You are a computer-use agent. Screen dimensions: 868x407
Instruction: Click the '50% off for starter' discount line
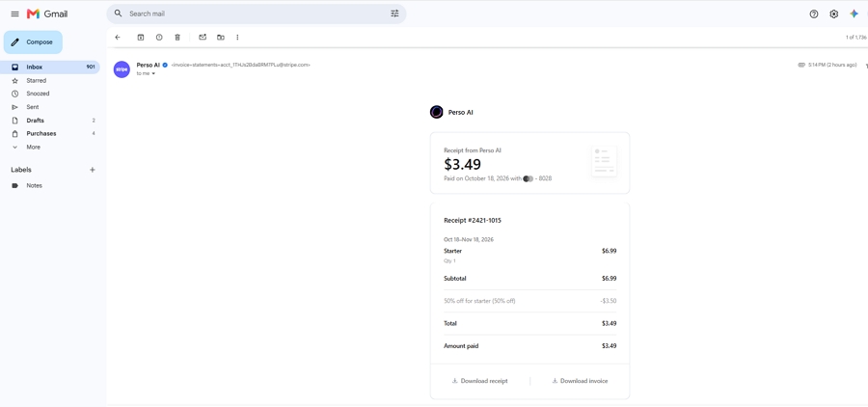[479, 301]
